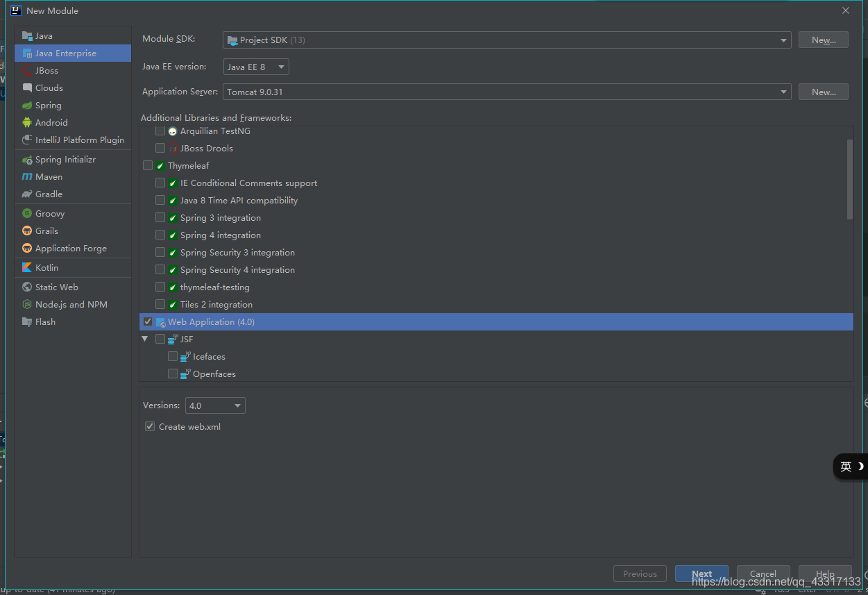The image size is (868, 595).
Task: Tick Spring Security 4 integration checkbox
Action: (160, 270)
